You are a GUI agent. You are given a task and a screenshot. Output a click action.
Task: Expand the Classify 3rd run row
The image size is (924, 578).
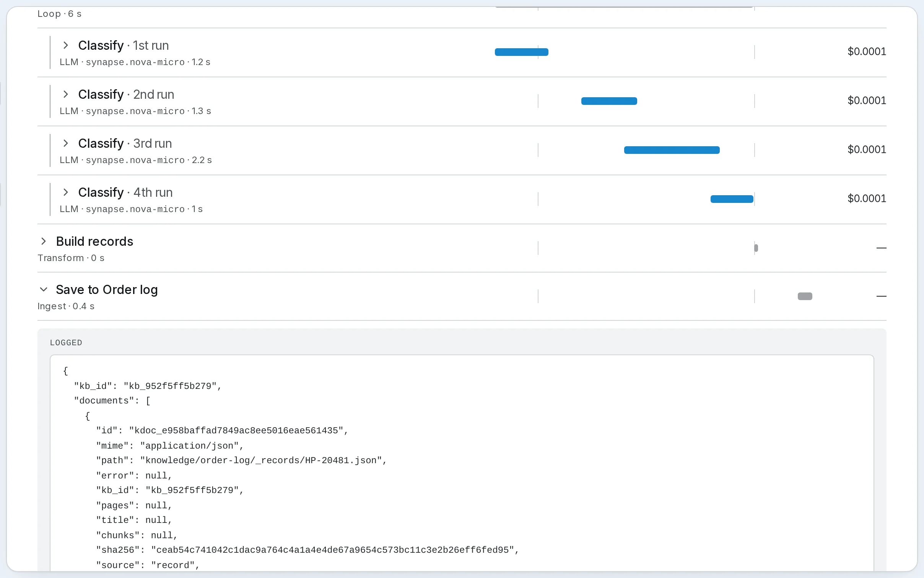[x=66, y=143]
